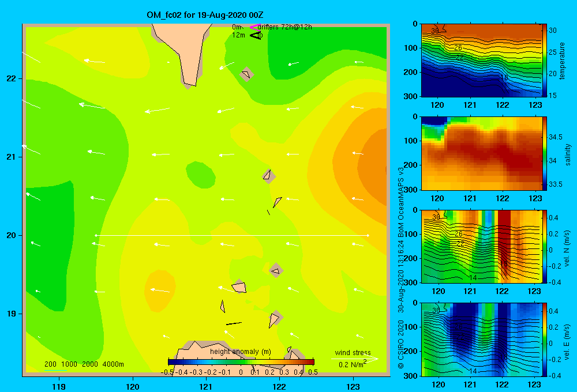This screenshot has width=577, height=392.
Task: Click the magenta 0m drifter marker in legend
Action: (x=255, y=27)
